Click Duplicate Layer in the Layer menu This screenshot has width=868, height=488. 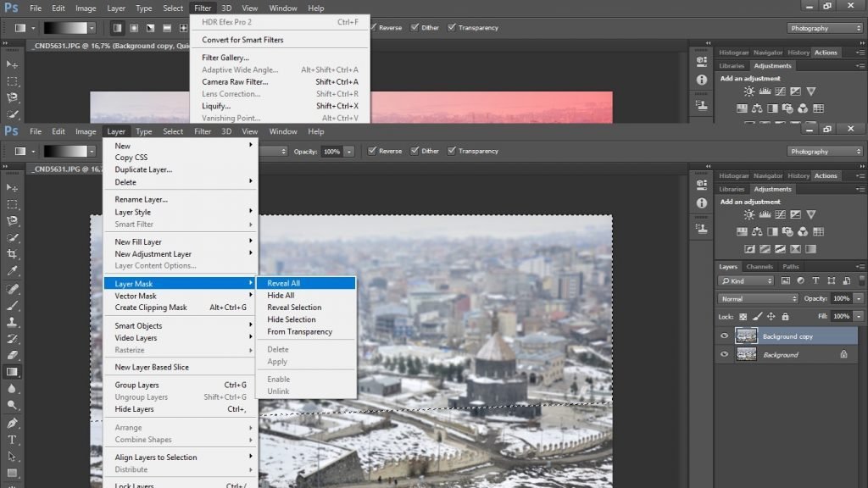[x=143, y=169]
